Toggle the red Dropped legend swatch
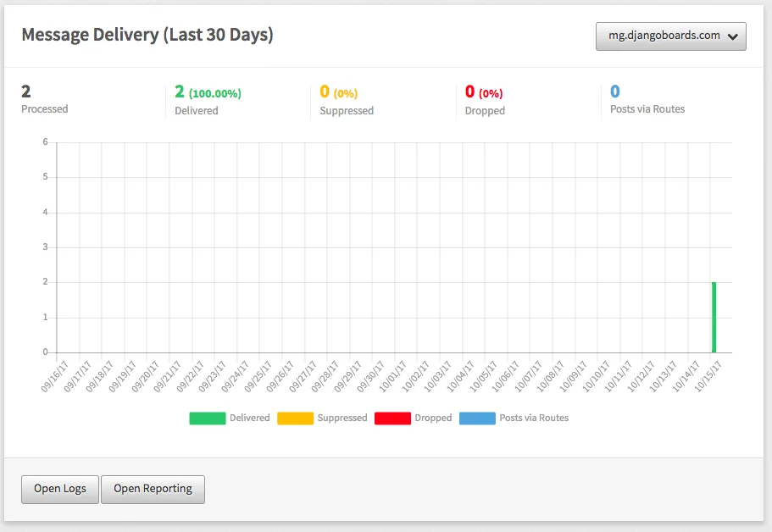 tap(392, 418)
